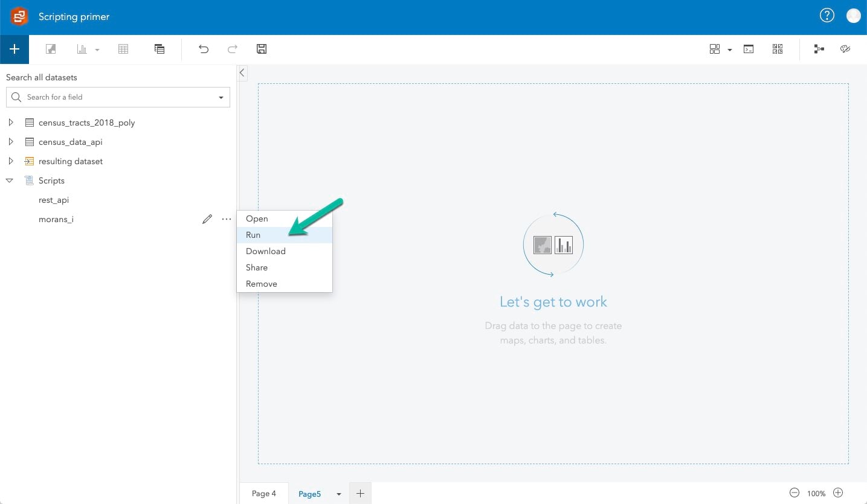
Task: Click the Redo icon
Action: click(233, 49)
